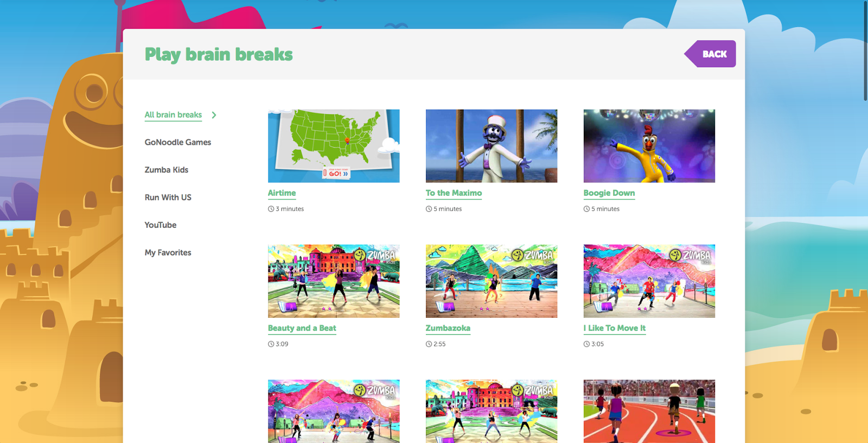
Task: Click I Like To Move It link
Action: (x=615, y=328)
